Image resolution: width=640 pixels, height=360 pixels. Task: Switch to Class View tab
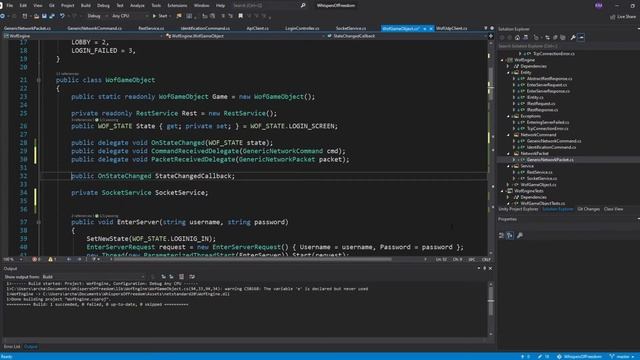pos(613,209)
